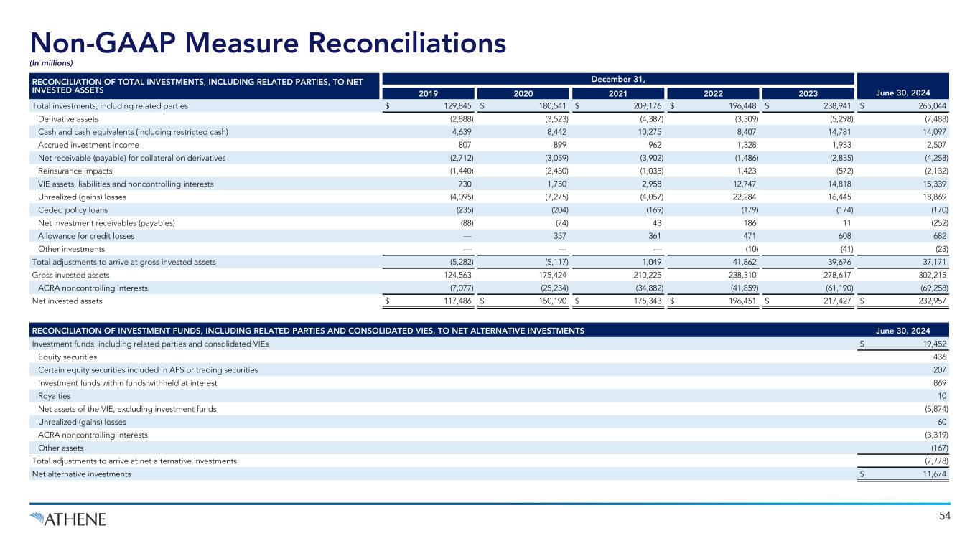
Task: Click the December 31 header bar
Action: point(617,78)
